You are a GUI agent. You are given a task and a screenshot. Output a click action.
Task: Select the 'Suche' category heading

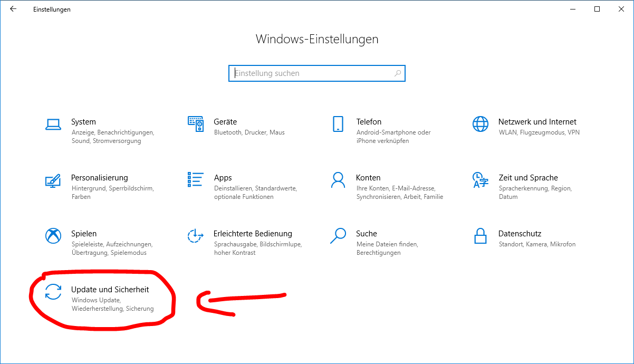pos(367,234)
